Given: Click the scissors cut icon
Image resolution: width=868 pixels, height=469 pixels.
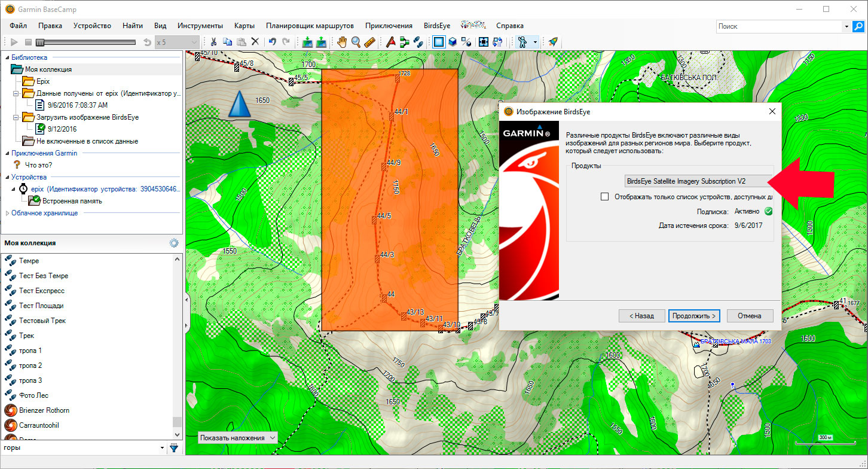Looking at the screenshot, I should click(x=213, y=42).
